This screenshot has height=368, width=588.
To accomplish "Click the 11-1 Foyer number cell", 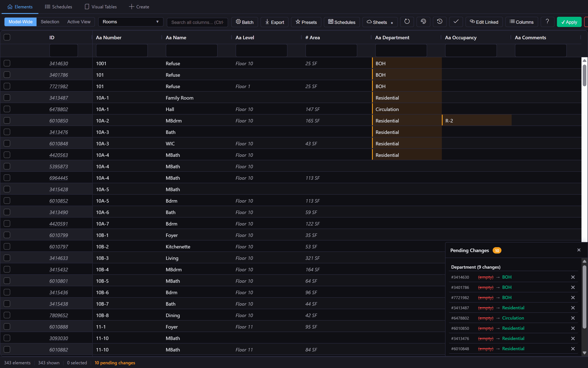I will (x=127, y=327).
